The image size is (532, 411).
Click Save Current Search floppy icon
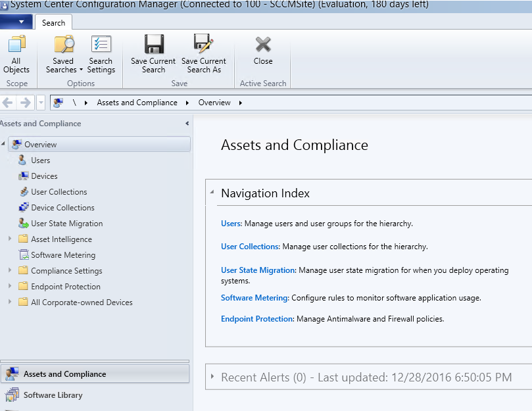[x=154, y=44]
